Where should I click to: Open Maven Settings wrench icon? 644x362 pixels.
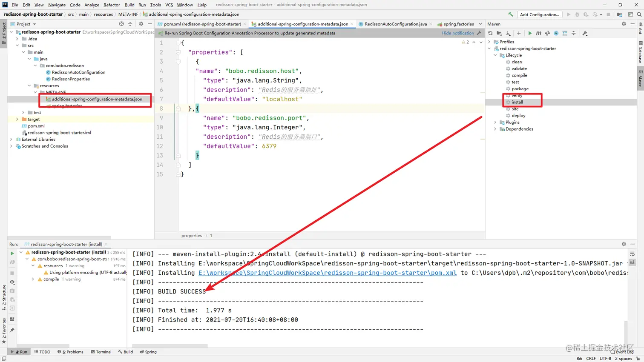click(585, 33)
